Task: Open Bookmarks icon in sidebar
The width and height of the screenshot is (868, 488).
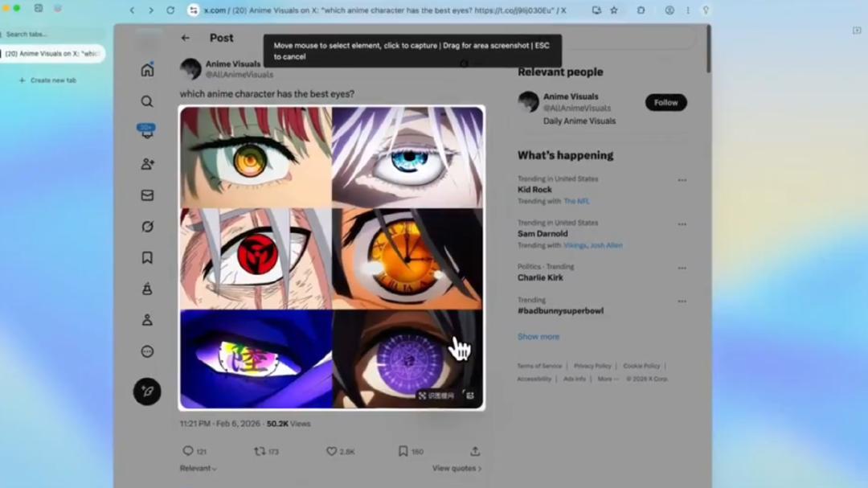Action: [x=147, y=257]
